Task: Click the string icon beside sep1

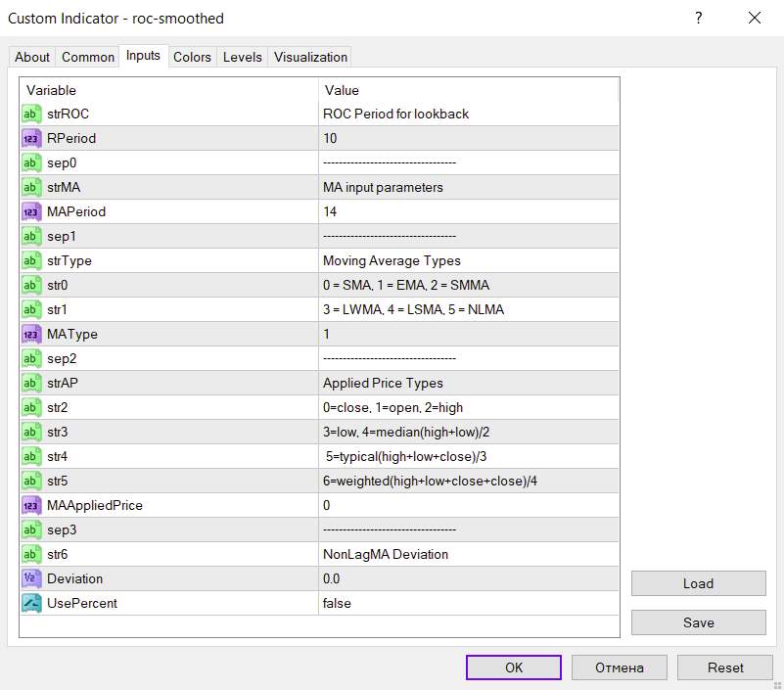Action: click(31, 237)
